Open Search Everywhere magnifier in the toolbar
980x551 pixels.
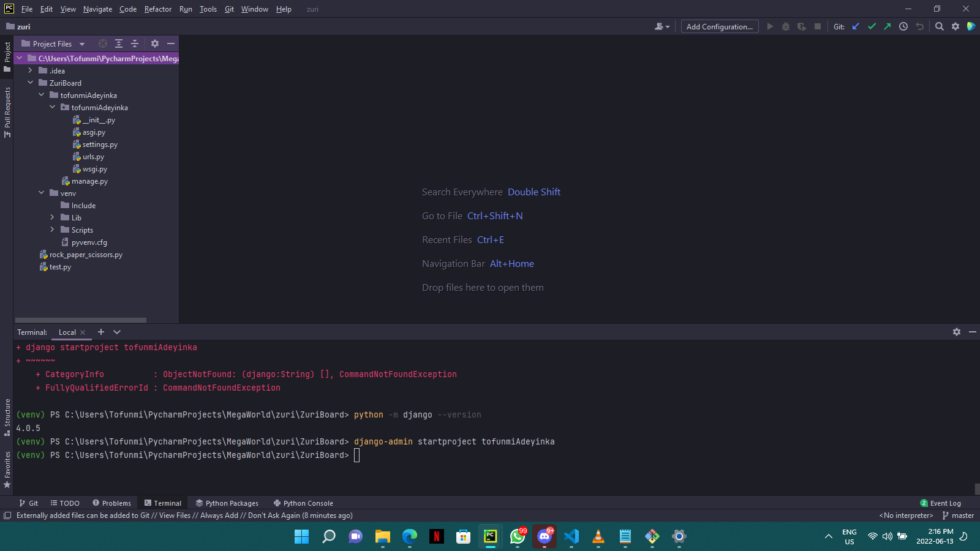(x=940, y=26)
